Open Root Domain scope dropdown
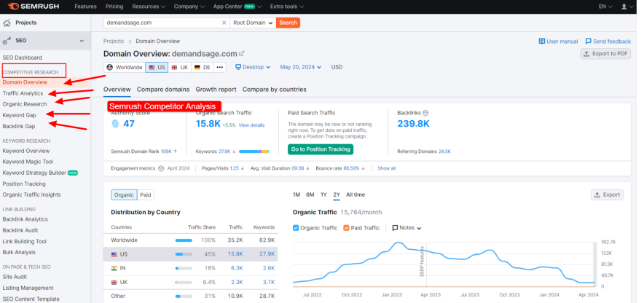The image size is (644, 303). [x=253, y=23]
